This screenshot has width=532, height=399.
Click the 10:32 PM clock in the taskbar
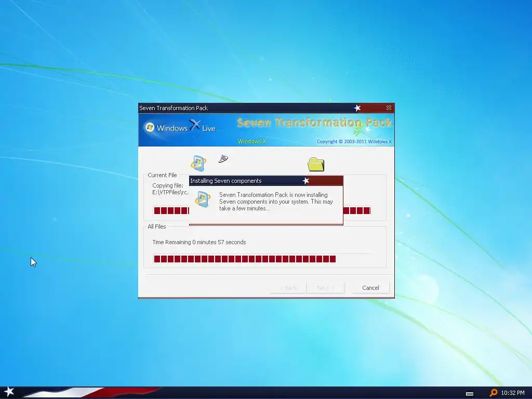[513, 393]
